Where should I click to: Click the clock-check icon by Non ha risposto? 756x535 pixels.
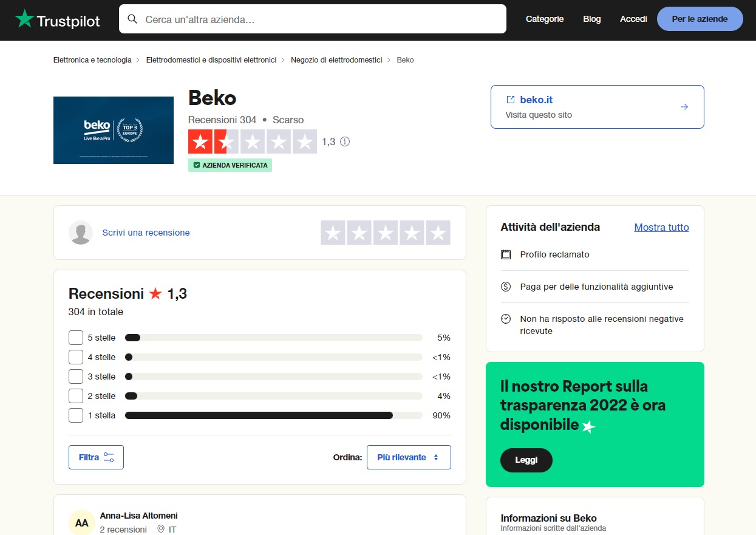[506, 319]
